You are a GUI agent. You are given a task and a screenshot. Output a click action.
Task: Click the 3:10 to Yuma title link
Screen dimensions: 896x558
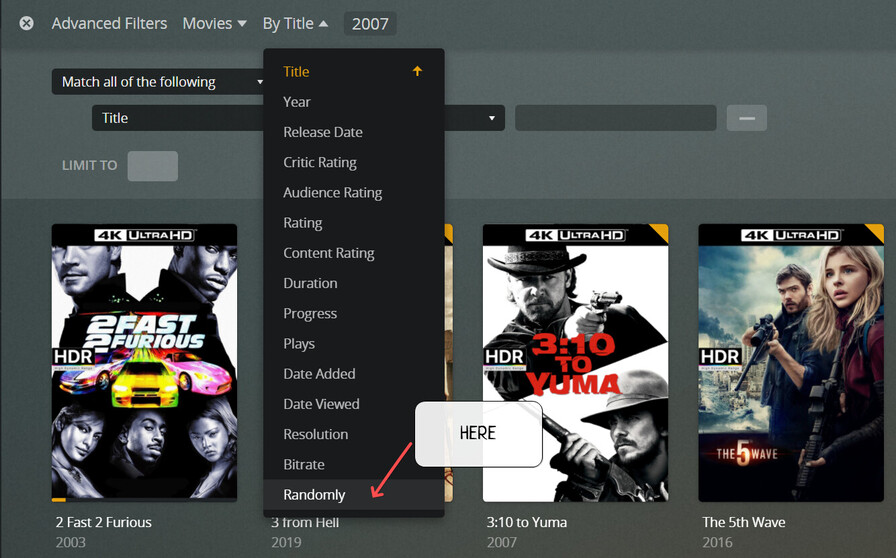[526, 522]
